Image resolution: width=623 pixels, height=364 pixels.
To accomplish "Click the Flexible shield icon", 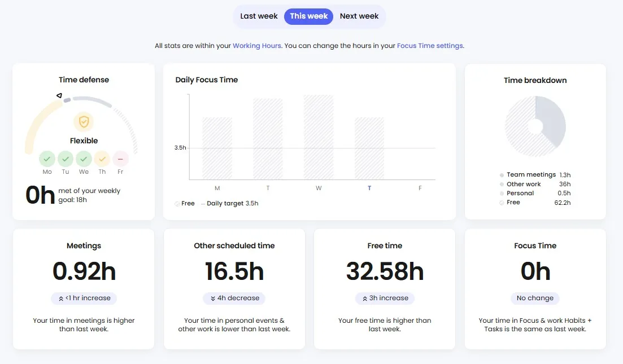I will 84,121.
